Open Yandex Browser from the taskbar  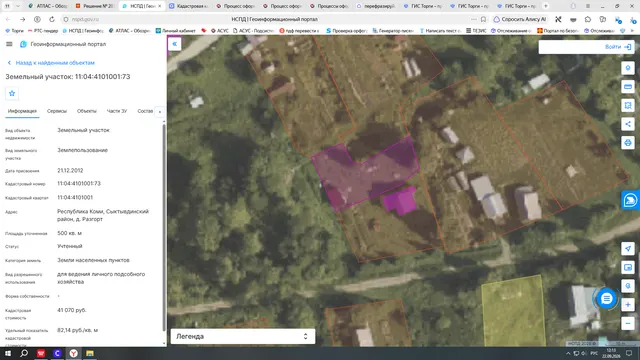[73, 353]
